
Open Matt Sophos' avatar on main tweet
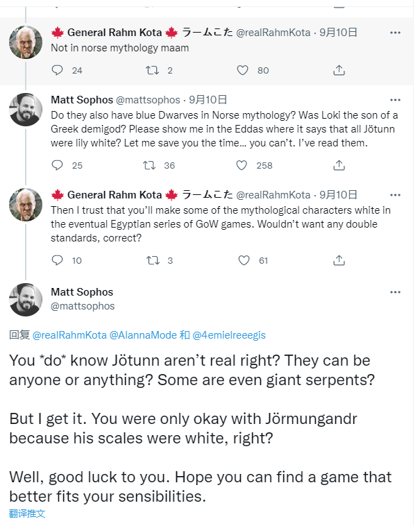point(26,299)
